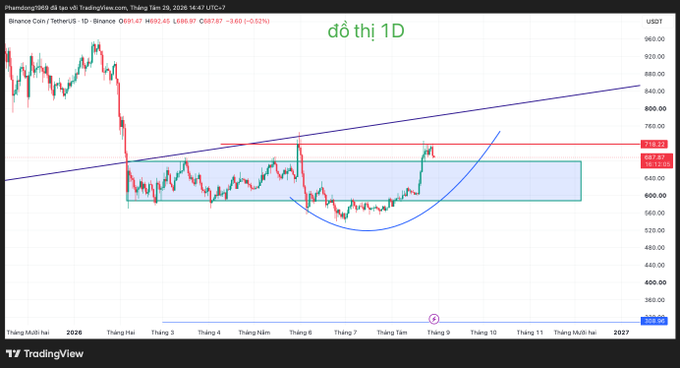The width and height of the screenshot is (680, 368).
Task: Click the 480.00 price tick
Action: [655, 248]
